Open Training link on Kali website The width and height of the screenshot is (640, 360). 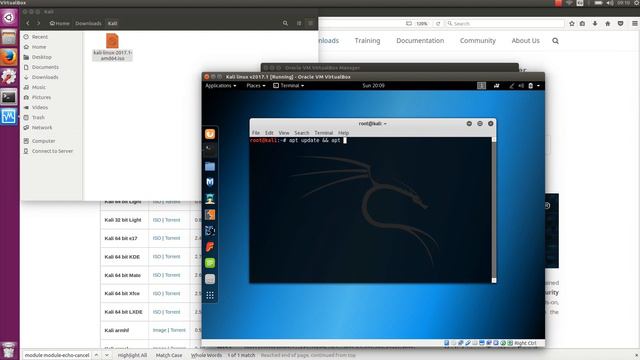click(x=367, y=40)
